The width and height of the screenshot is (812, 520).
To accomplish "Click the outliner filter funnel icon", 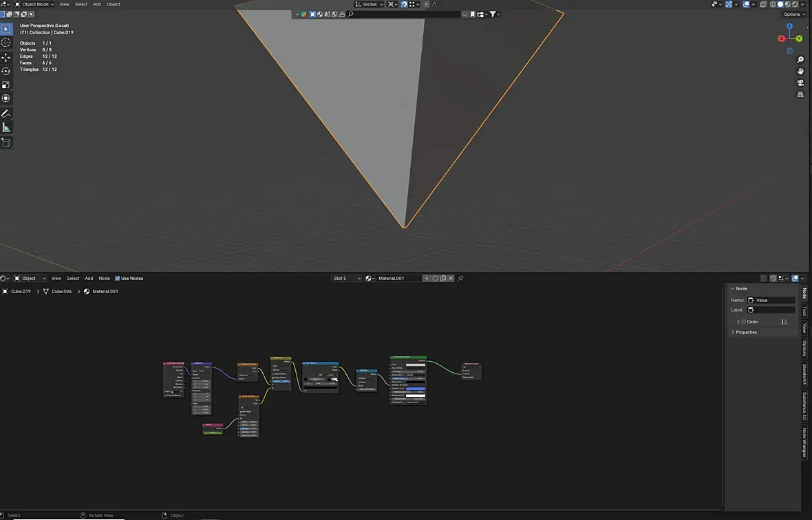I will (x=493, y=14).
